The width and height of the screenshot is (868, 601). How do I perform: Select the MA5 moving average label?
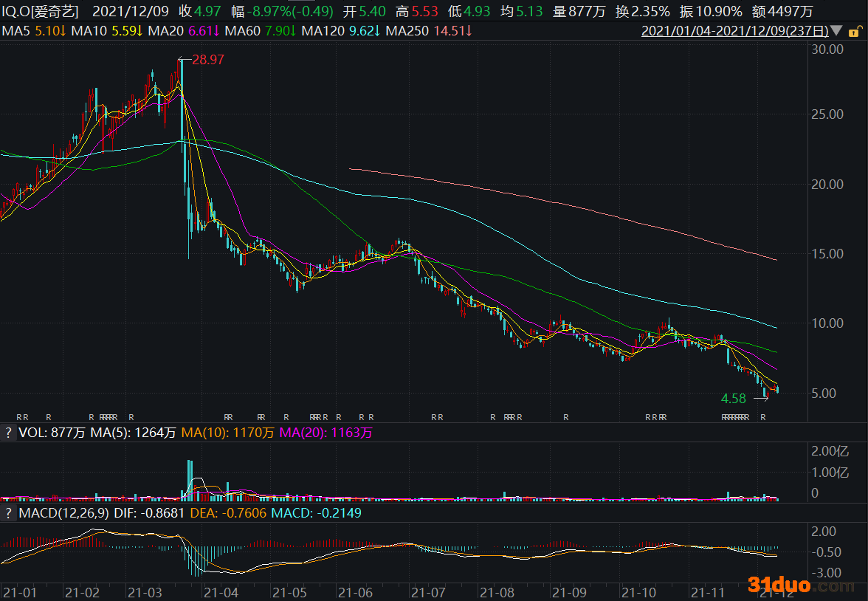click(x=34, y=32)
